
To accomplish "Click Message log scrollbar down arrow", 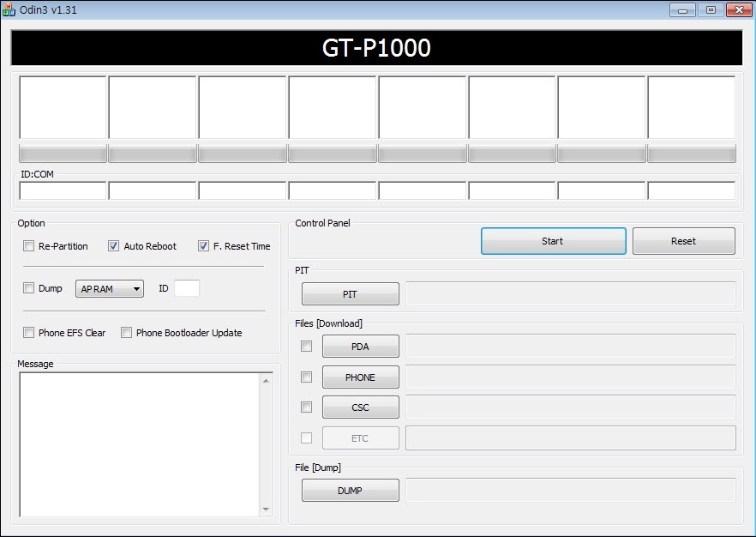I will [x=266, y=509].
